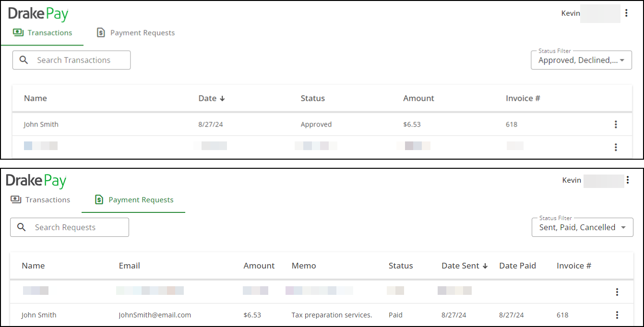Expand the Status Filter chevron on Transactions view
The width and height of the screenshot is (644, 327).
622,60
